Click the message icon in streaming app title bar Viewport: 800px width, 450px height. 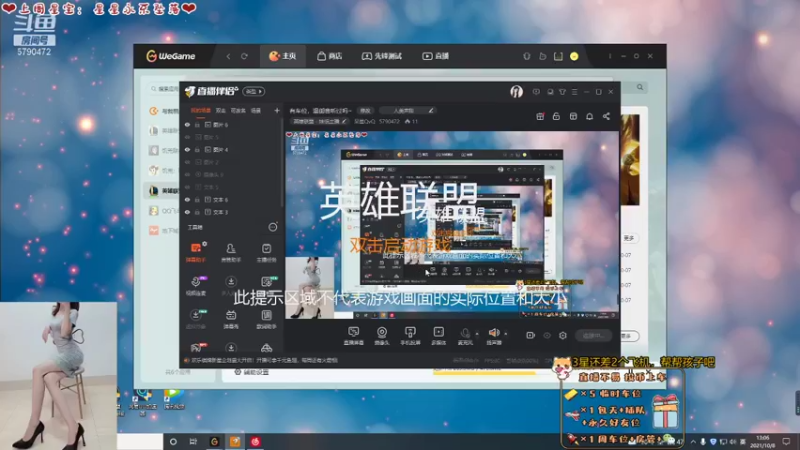pos(536,92)
